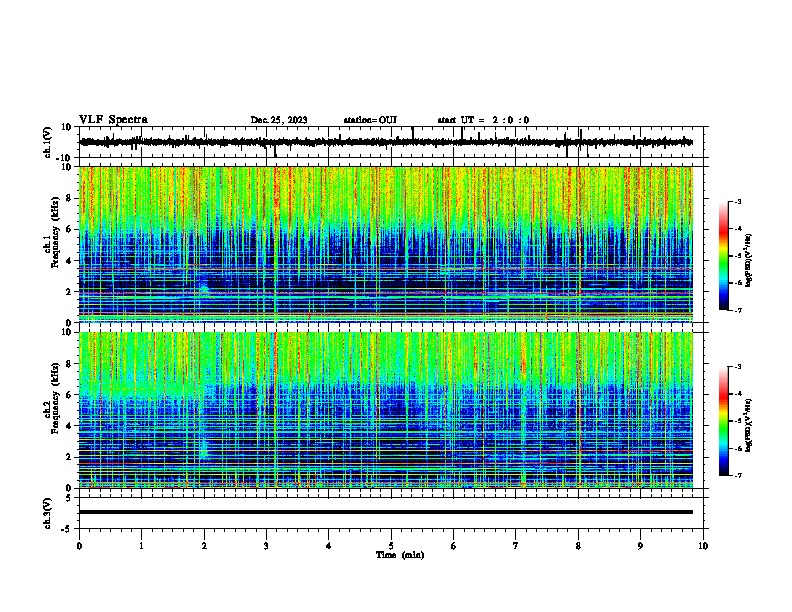Image resolution: width=792 pixels, height=612 pixels.
Task: Click time axis tick label '0'
Action: click(79, 546)
